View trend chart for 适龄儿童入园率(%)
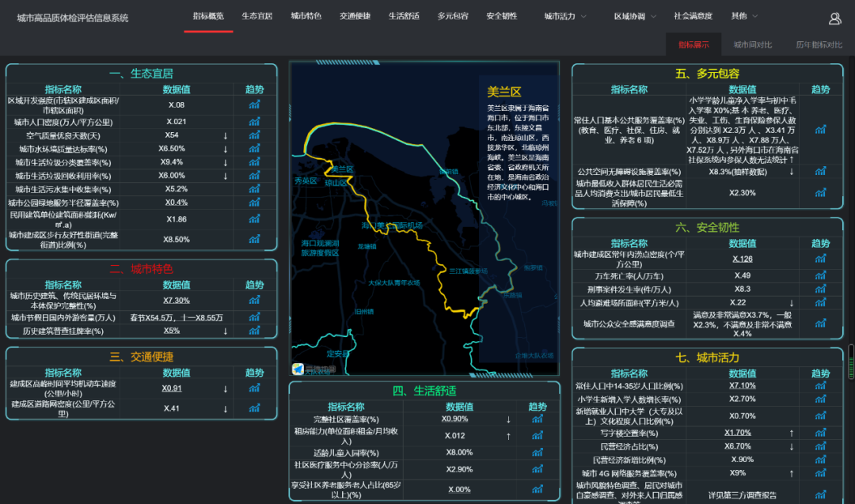Image resolution: width=855 pixels, height=504 pixels. [537, 453]
